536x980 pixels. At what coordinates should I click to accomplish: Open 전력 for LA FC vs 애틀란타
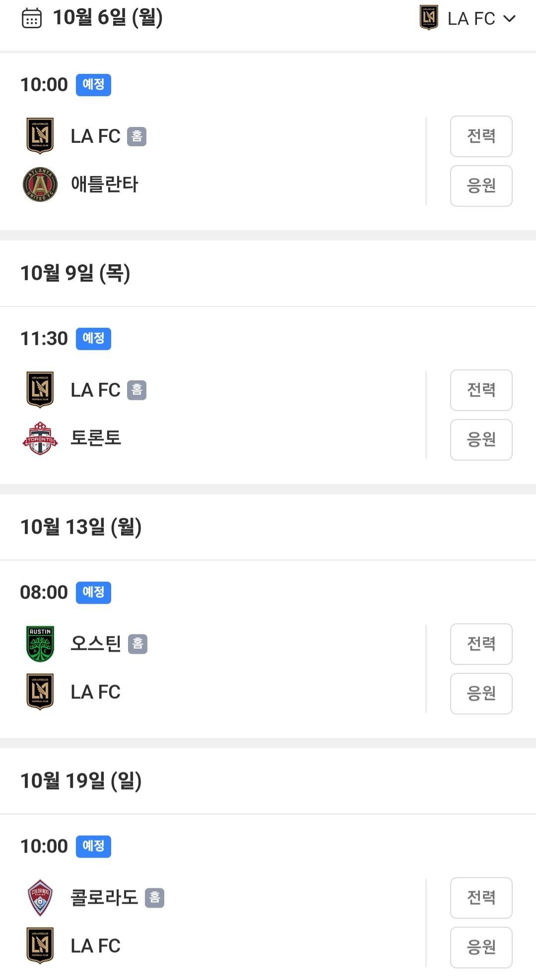coord(481,136)
